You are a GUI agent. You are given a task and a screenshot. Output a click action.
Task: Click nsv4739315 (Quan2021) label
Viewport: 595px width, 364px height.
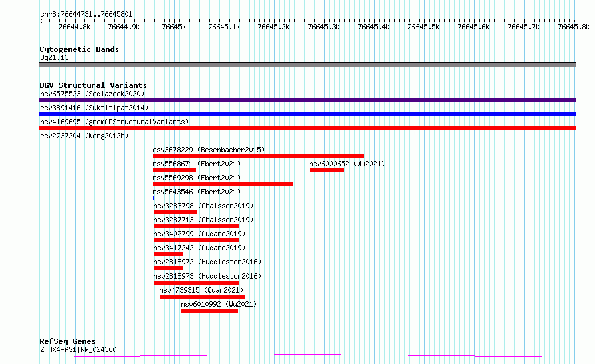201,290
